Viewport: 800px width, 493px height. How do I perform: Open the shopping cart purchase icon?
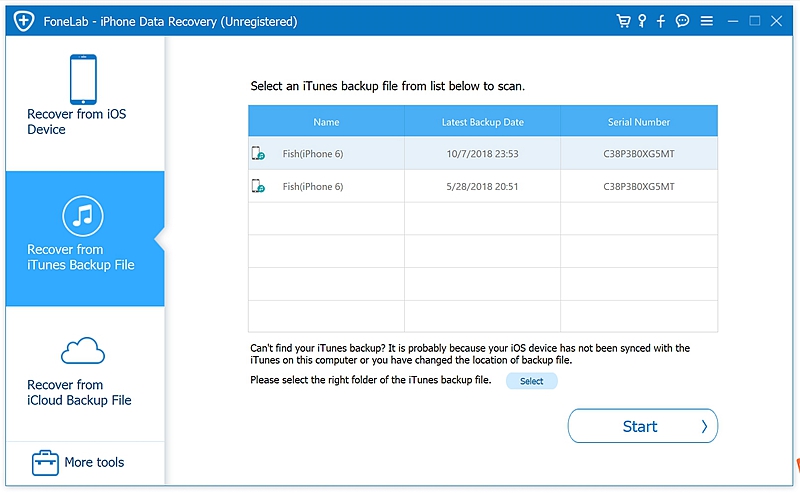[x=623, y=21]
